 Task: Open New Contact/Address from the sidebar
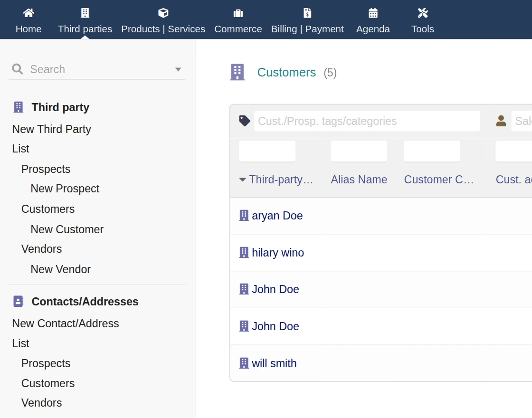[x=66, y=323]
